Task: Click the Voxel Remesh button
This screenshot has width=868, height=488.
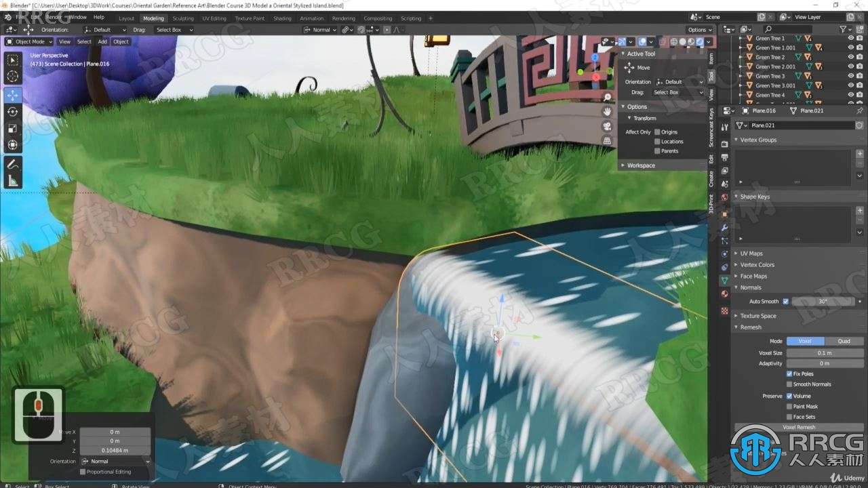Action: click(x=799, y=428)
